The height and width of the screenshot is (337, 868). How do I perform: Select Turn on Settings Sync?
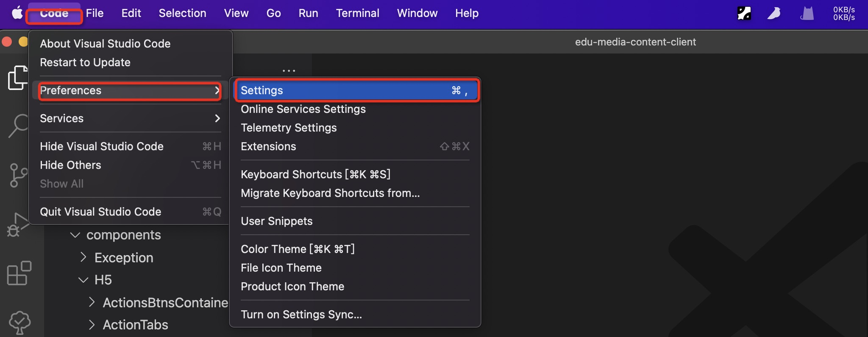[x=301, y=315]
